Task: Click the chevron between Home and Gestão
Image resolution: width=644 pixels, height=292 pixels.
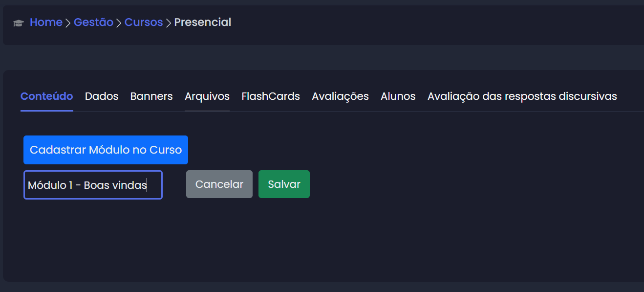Action: click(68, 23)
